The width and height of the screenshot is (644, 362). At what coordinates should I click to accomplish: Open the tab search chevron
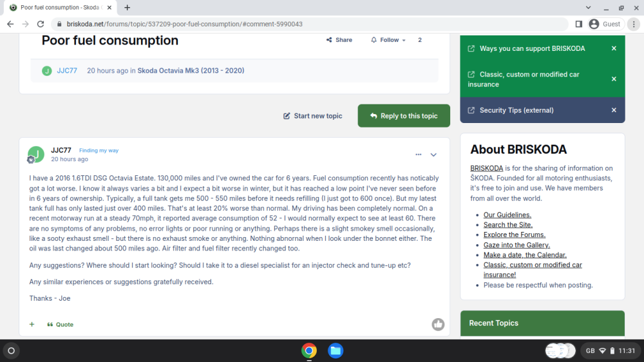[x=588, y=7]
